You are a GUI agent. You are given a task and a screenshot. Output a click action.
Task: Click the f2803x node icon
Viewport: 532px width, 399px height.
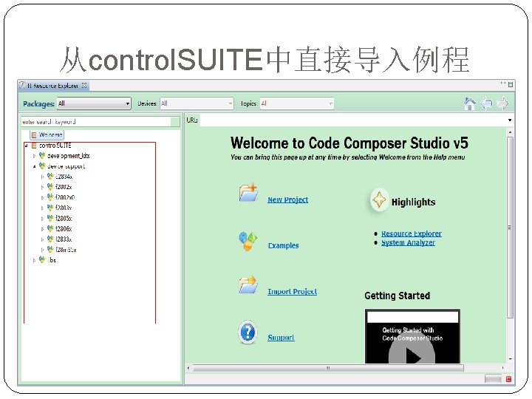click(x=50, y=208)
